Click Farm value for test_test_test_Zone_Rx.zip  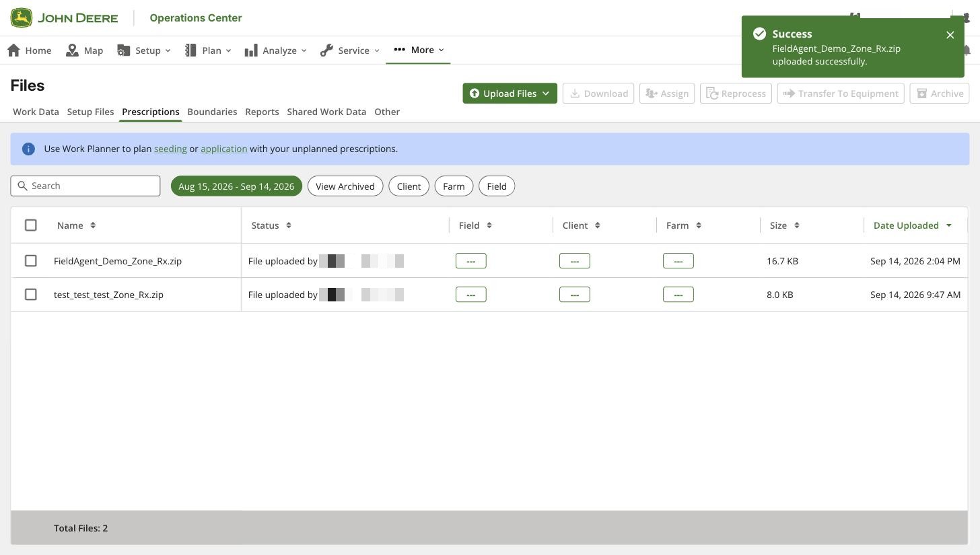(x=678, y=294)
